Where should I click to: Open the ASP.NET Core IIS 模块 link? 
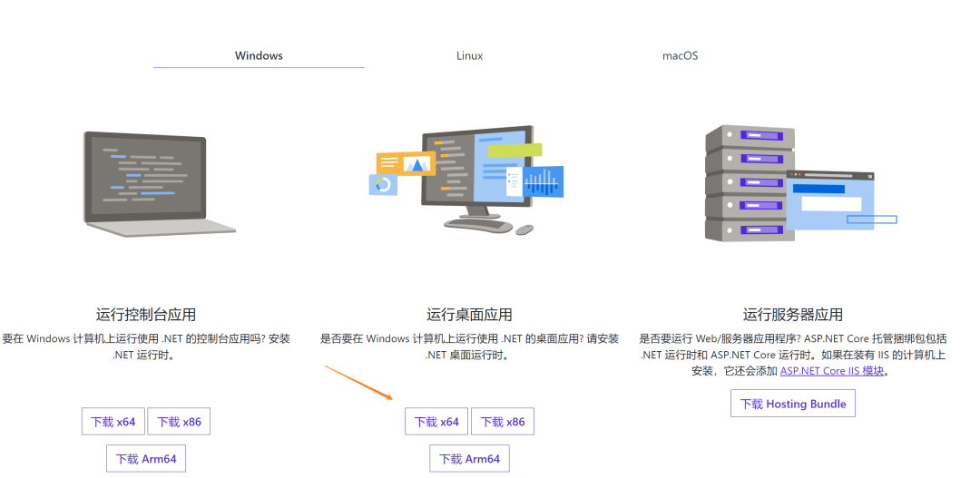[x=832, y=371]
